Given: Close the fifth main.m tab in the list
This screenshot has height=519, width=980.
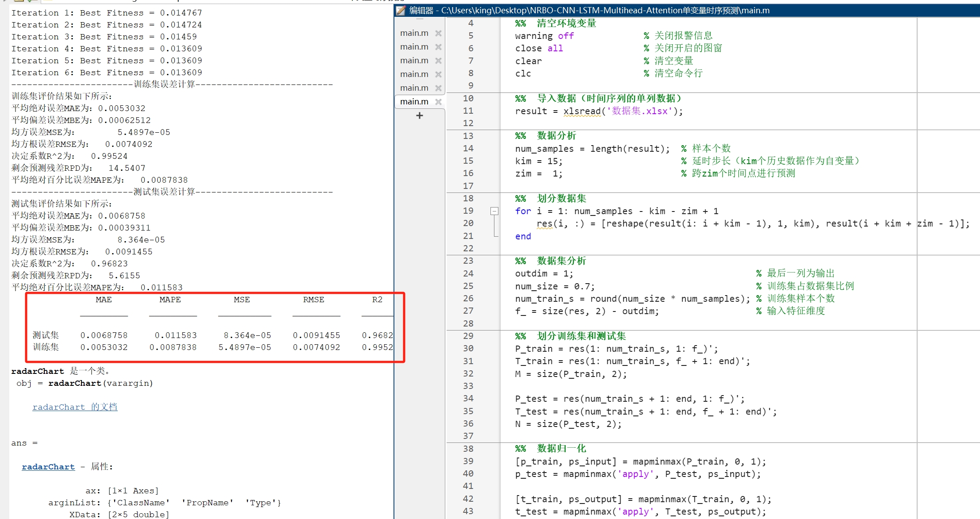Looking at the screenshot, I should pos(438,88).
